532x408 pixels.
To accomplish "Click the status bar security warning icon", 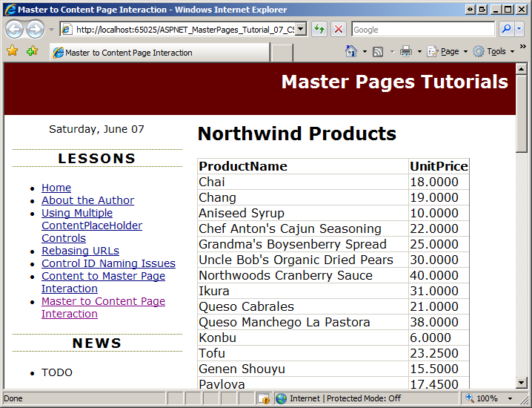I will [x=263, y=398].
